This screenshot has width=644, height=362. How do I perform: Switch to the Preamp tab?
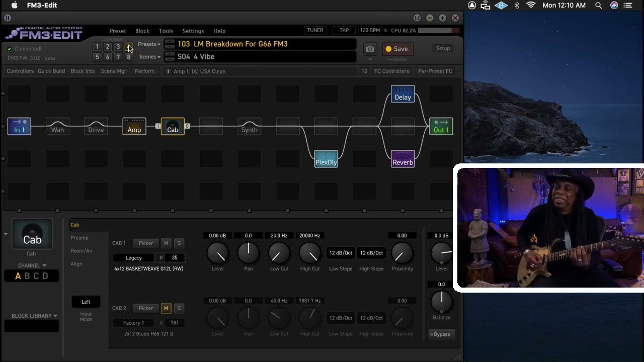79,238
